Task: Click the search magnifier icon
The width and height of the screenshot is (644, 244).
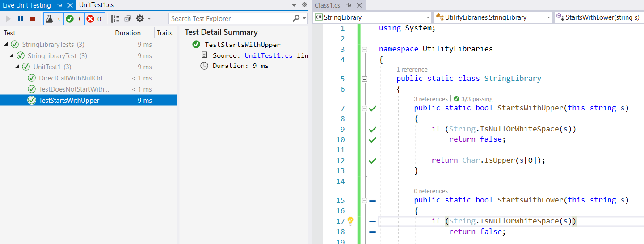Action: [296, 18]
